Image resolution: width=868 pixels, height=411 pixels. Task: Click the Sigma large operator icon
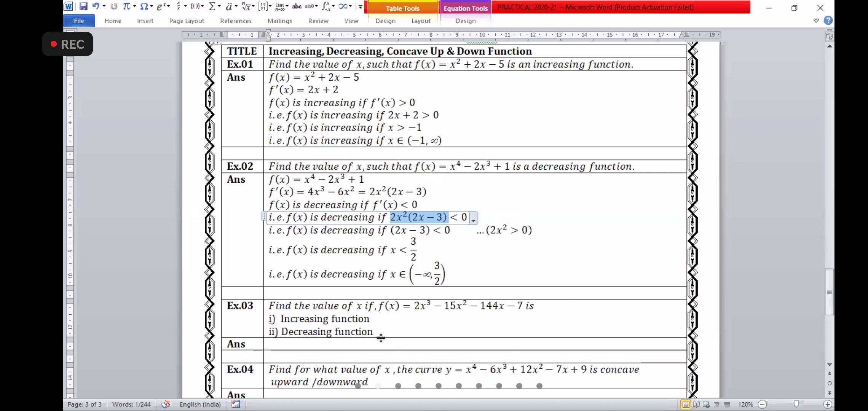(212, 6)
